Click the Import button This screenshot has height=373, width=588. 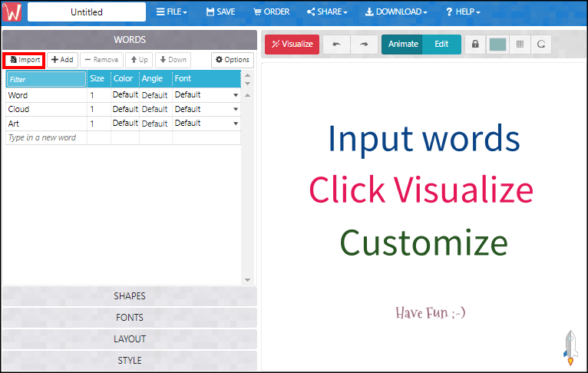point(25,60)
